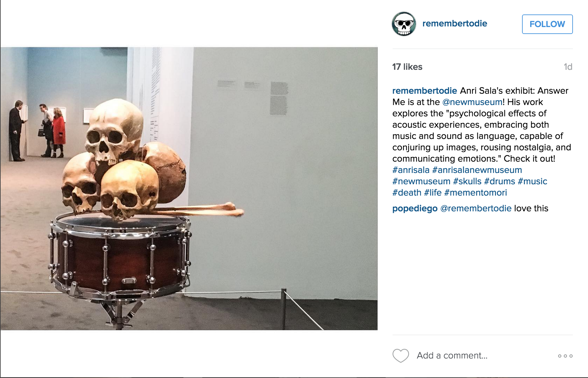The width and height of the screenshot is (588, 378).
Task: Open the three-dot more options menu
Action: click(x=565, y=356)
